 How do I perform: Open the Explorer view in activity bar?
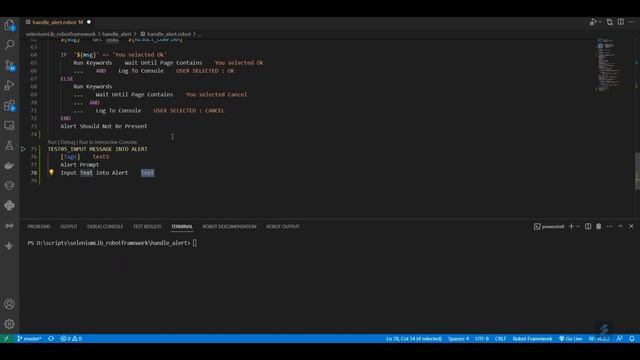(x=9, y=25)
